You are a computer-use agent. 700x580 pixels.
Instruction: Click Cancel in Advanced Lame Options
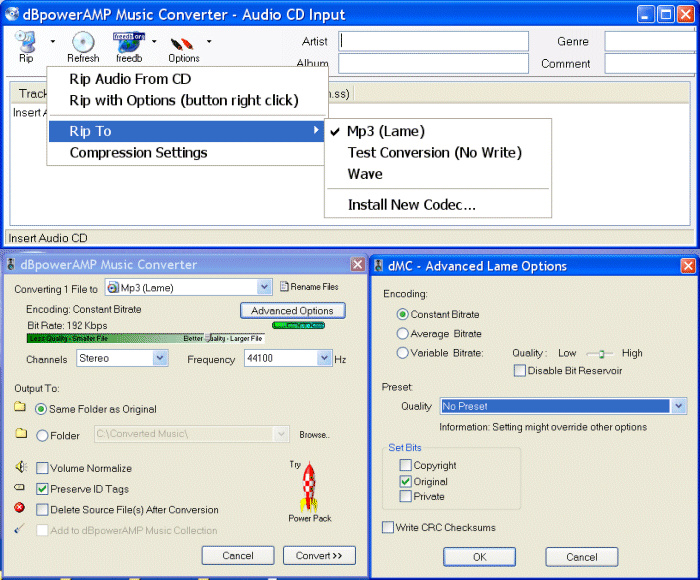[582, 557]
